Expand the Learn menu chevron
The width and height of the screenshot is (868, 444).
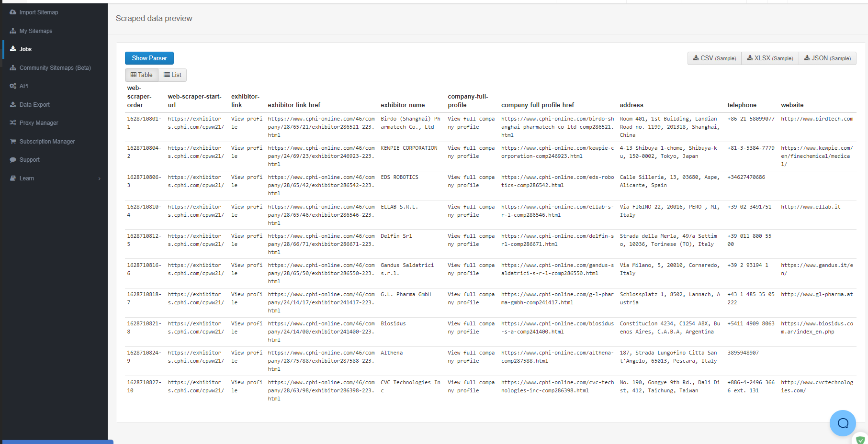pos(100,178)
